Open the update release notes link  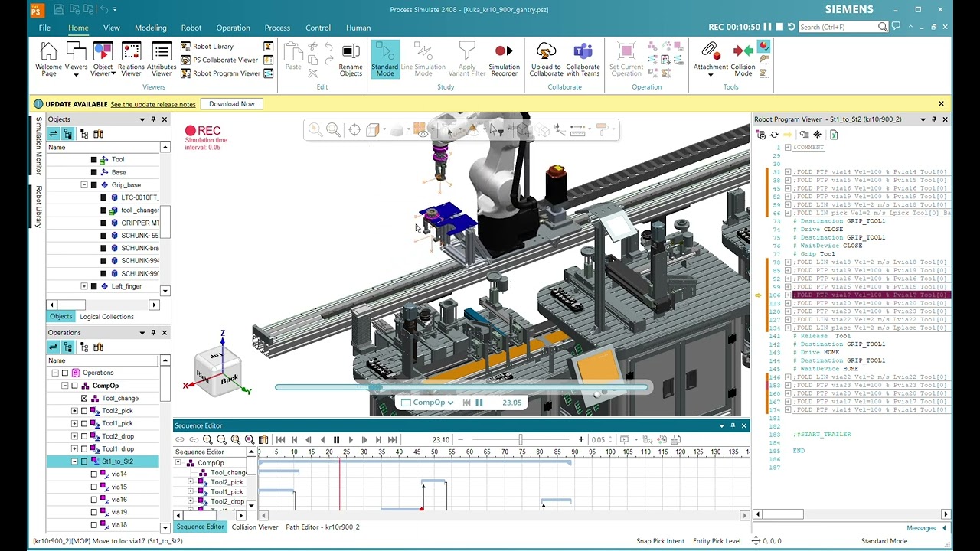click(153, 104)
